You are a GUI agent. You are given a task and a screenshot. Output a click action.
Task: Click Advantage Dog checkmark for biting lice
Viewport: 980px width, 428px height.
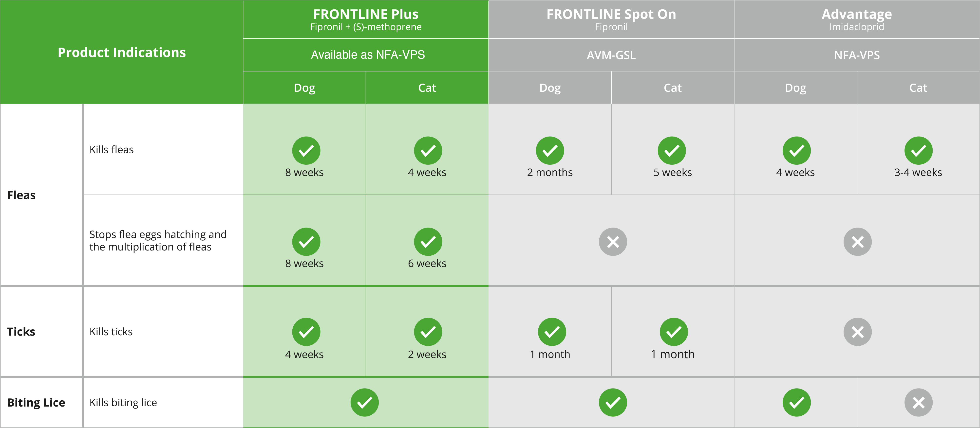(797, 403)
